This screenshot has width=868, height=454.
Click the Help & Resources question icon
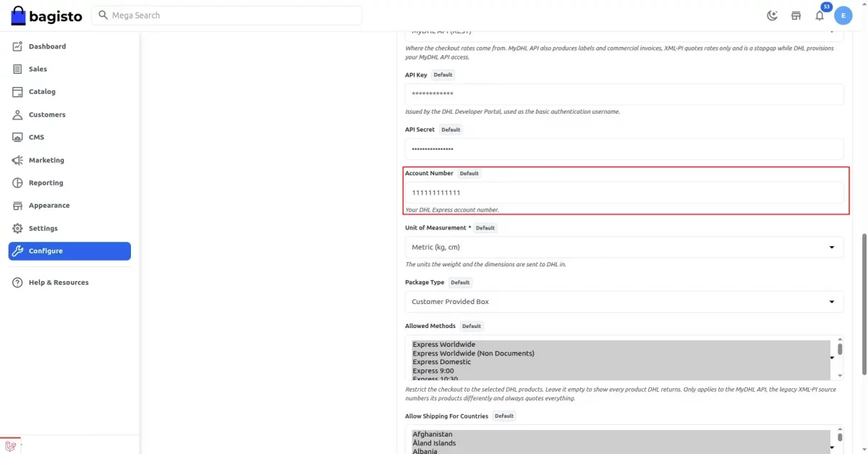(x=17, y=282)
